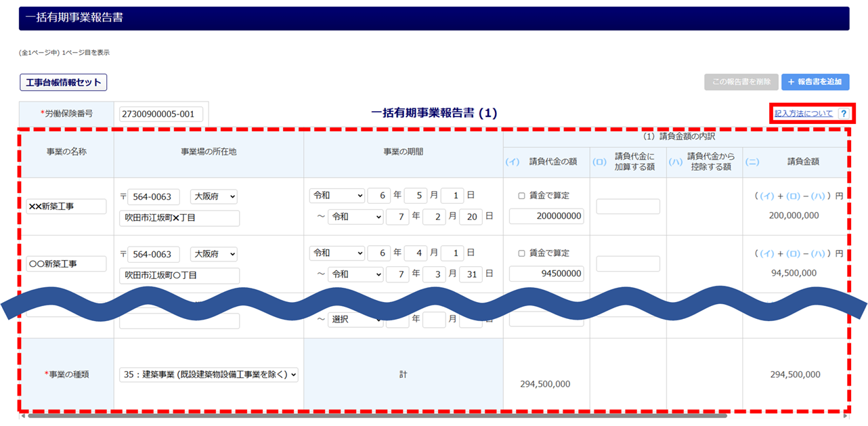Viewport: 868px width, 426px height.
Task: Click the ××新築工事 name field
Action: pyautogui.click(x=66, y=207)
